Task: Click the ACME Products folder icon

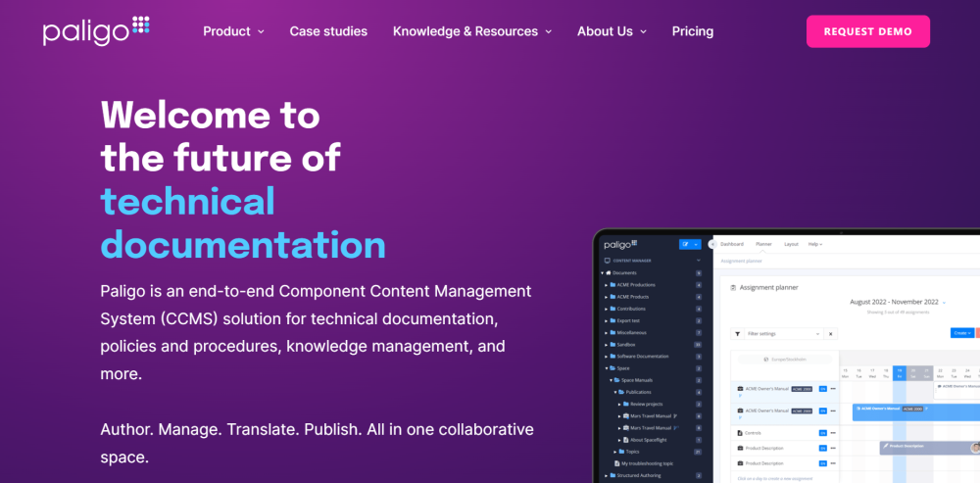Action: 612,297
